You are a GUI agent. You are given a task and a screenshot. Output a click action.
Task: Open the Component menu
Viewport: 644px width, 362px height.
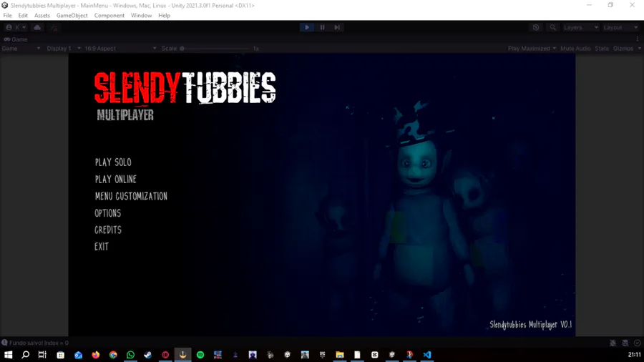pos(109,16)
